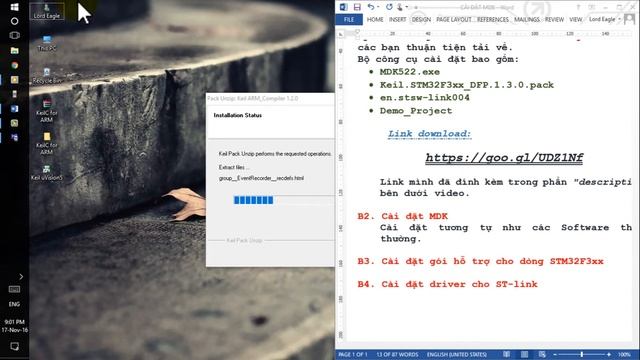Viewport: 640px width, 360px height.
Task: Show hidden system tray icons chevron
Action: pyautogui.click(x=21, y=276)
